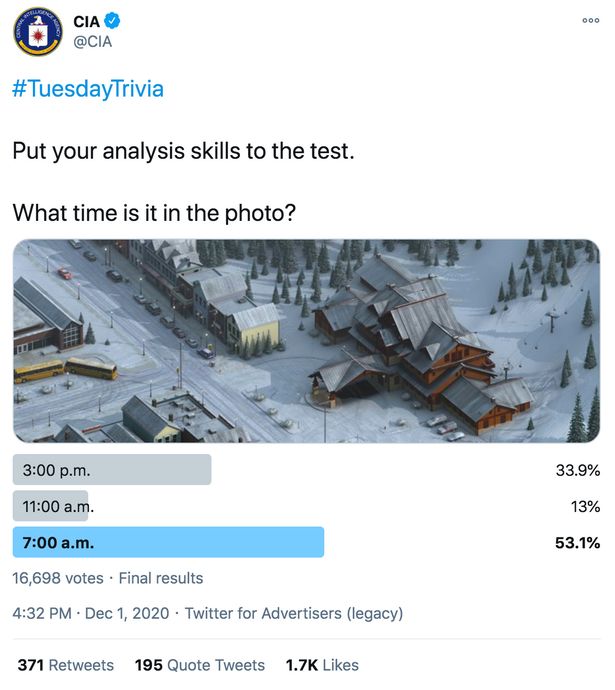This screenshot has height=690, width=615.
Task: View the 1.7K Likes list
Action: click(x=321, y=665)
